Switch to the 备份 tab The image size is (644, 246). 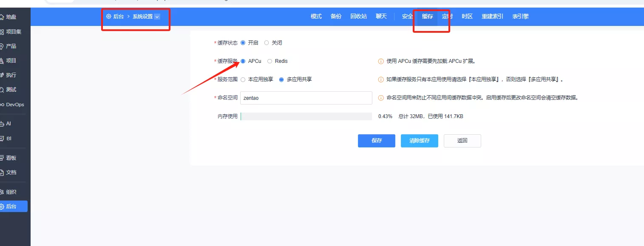coord(336,17)
